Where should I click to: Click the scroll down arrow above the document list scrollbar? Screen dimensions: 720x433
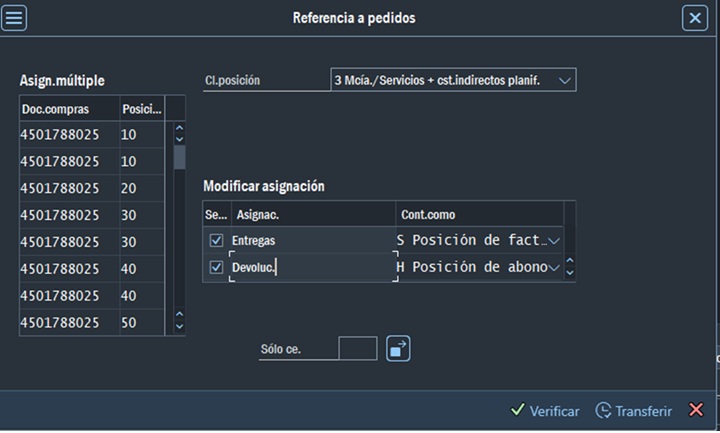coord(180,139)
